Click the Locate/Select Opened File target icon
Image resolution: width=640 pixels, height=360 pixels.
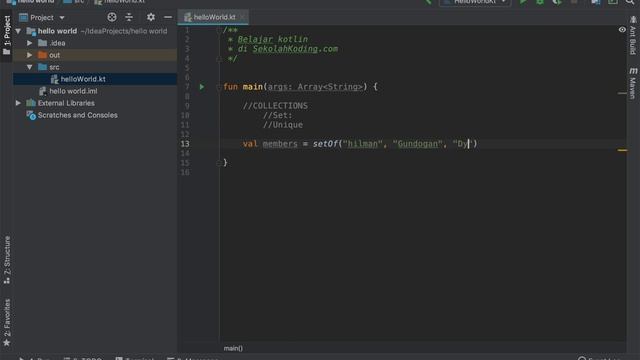tap(112, 17)
